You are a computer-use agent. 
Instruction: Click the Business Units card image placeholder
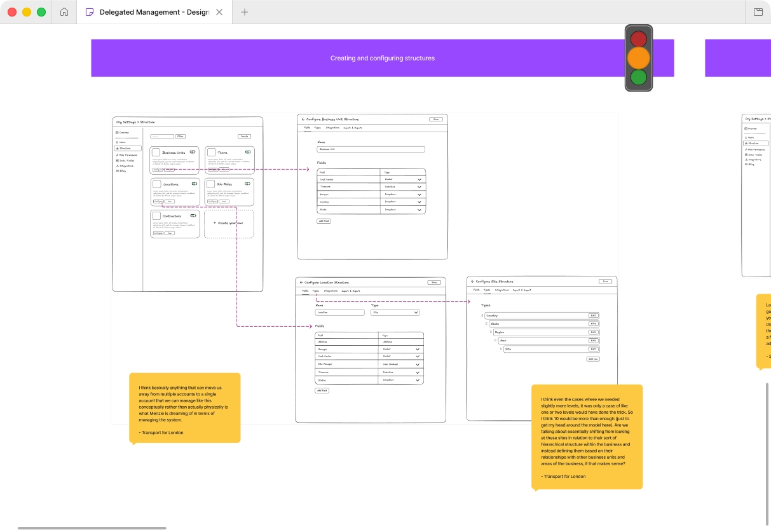click(x=156, y=153)
